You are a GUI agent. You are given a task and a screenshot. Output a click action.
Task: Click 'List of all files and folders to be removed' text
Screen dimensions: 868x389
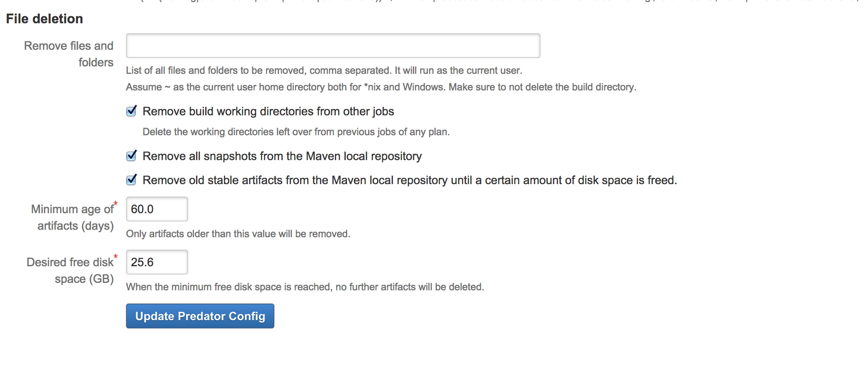coord(324,70)
